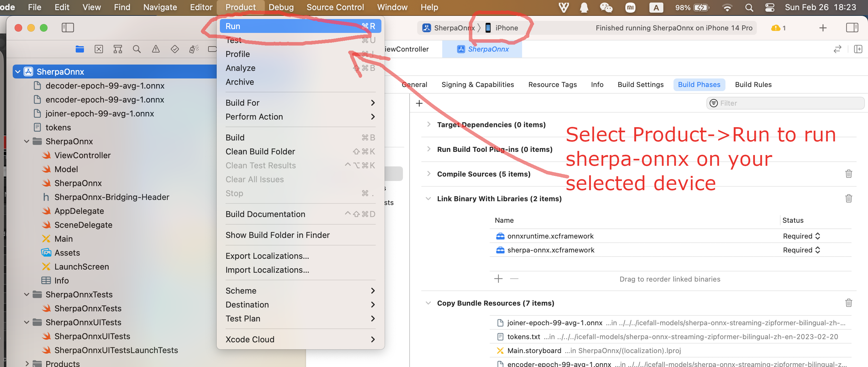This screenshot has width=868, height=367.
Task: Expand Run Build Tool Plug-ins section
Action: (x=428, y=149)
